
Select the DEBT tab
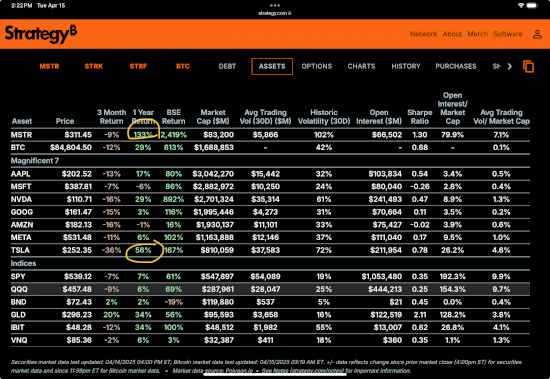[227, 66]
